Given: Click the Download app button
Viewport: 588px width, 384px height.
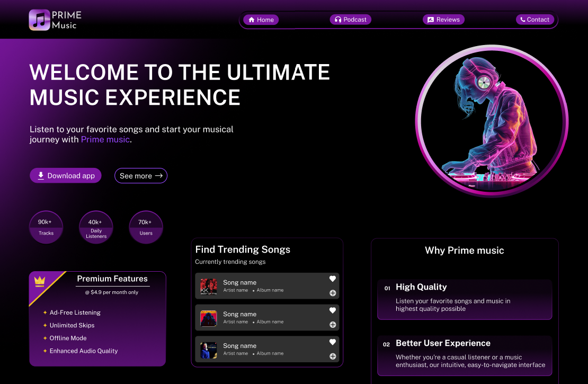Looking at the screenshot, I should (x=66, y=175).
